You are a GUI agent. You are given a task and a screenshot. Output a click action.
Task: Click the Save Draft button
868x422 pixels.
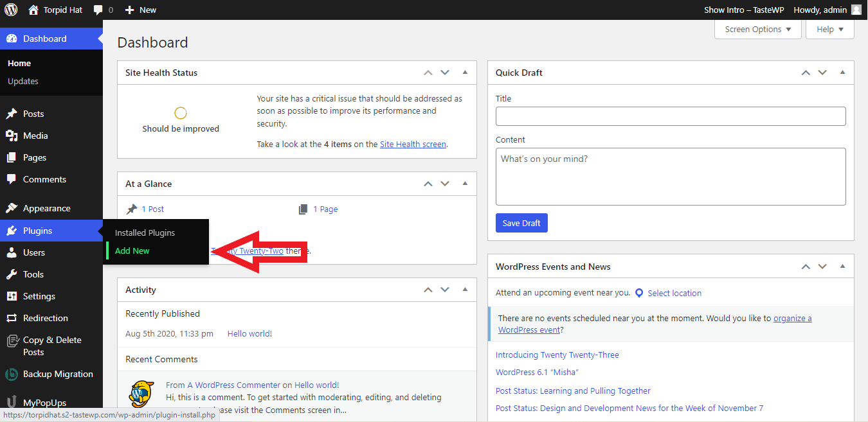click(521, 223)
